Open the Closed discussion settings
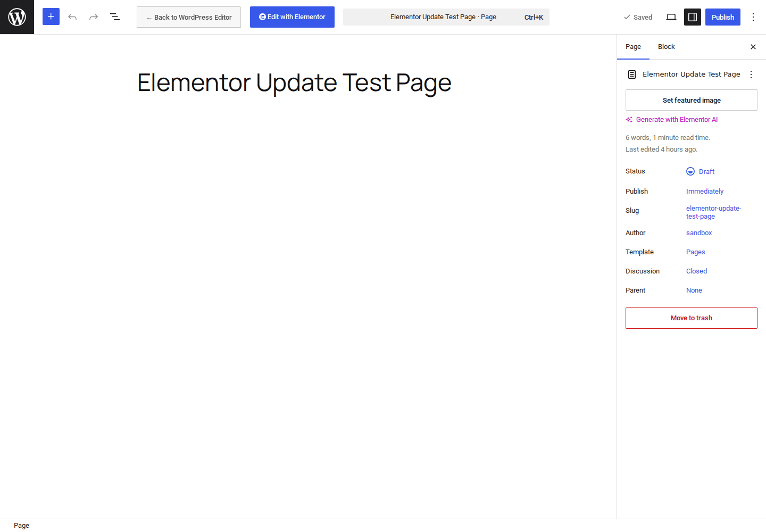Screen dimensions: 766x532 tap(696, 271)
